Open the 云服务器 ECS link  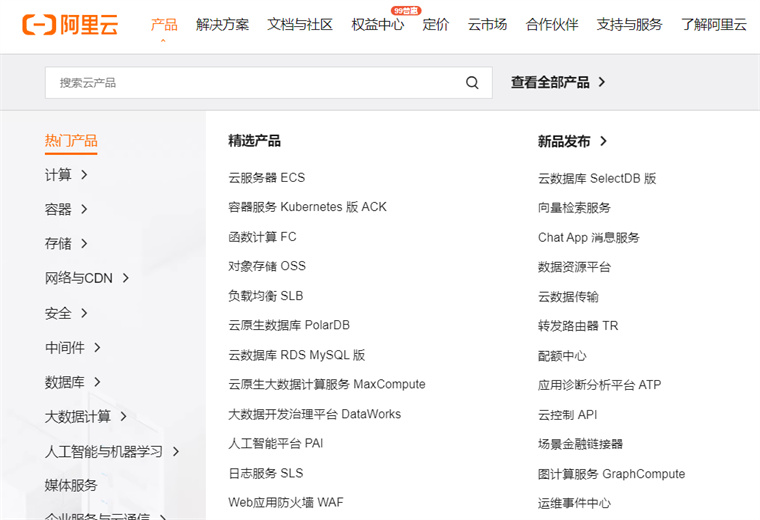click(x=266, y=178)
